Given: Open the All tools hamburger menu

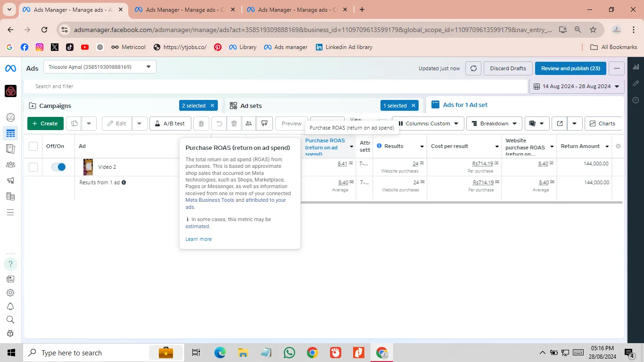Looking at the screenshot, I should click(x=10, y=212).
